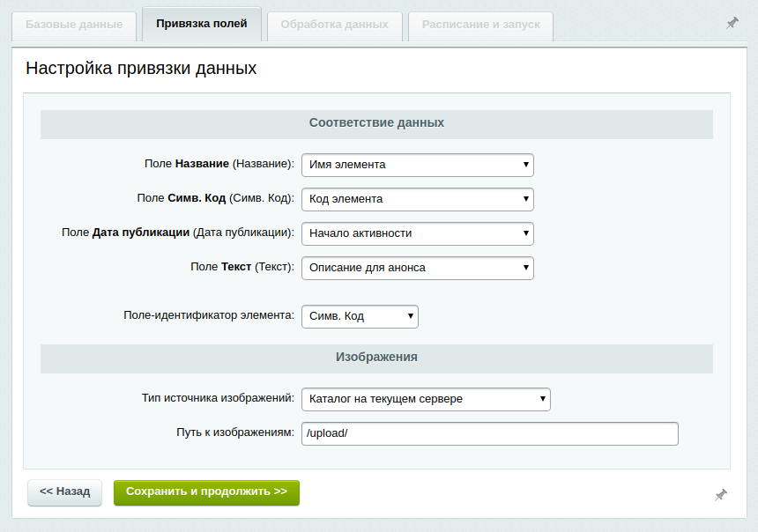
Task: Open the Поле Название mapping dropdown
Action: (417, 165)
